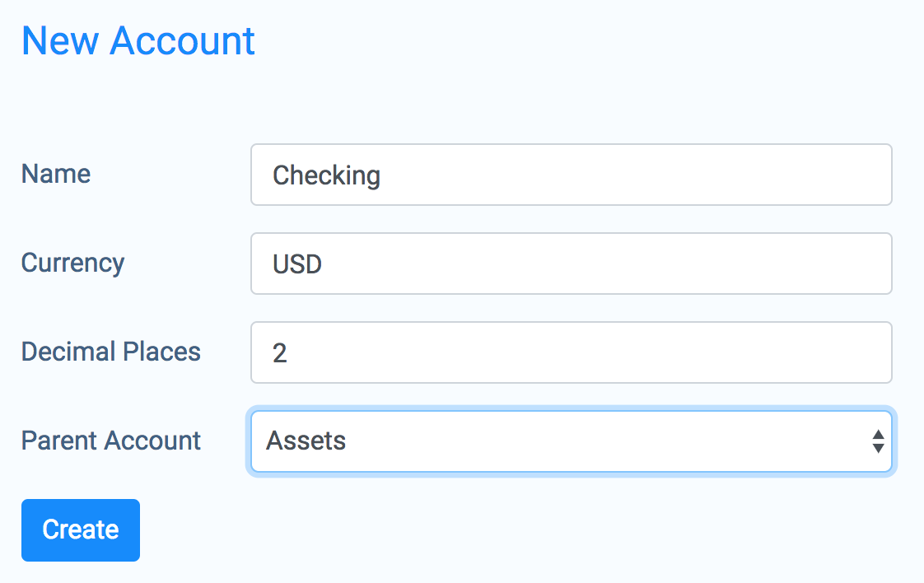Select the 'Assets' value in the dropdown

tap(306, 441)
